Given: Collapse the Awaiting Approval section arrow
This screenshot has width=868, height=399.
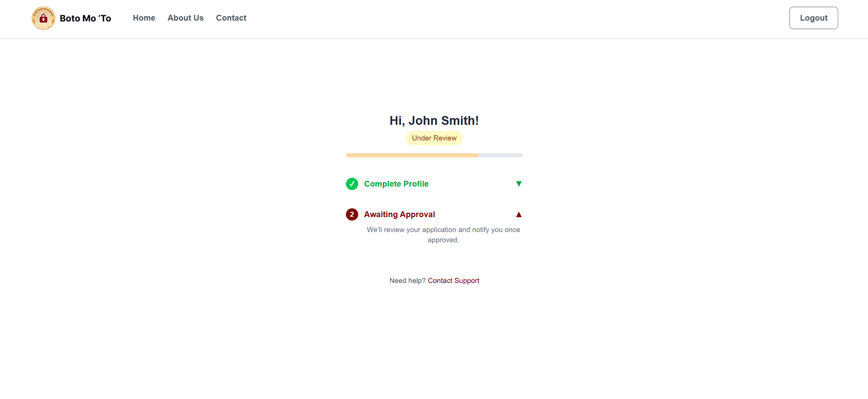Looking at the screenshot, I should tap(519, 214).
